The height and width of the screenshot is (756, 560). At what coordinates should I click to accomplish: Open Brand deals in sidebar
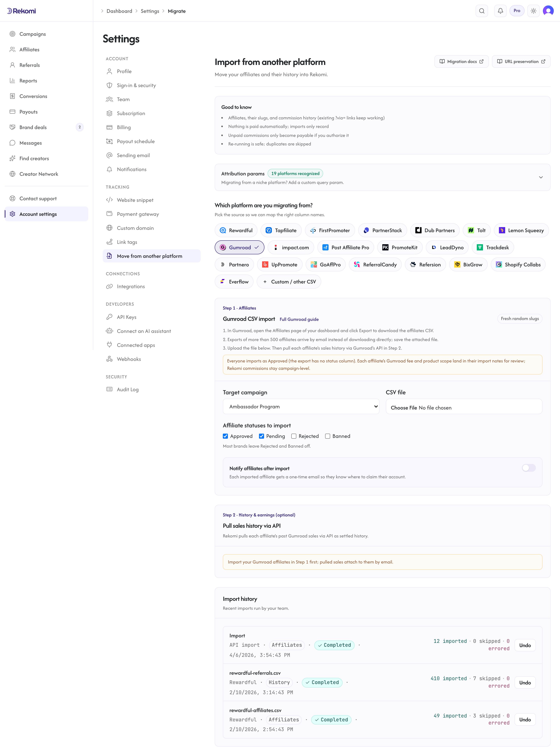pos(46,127)
